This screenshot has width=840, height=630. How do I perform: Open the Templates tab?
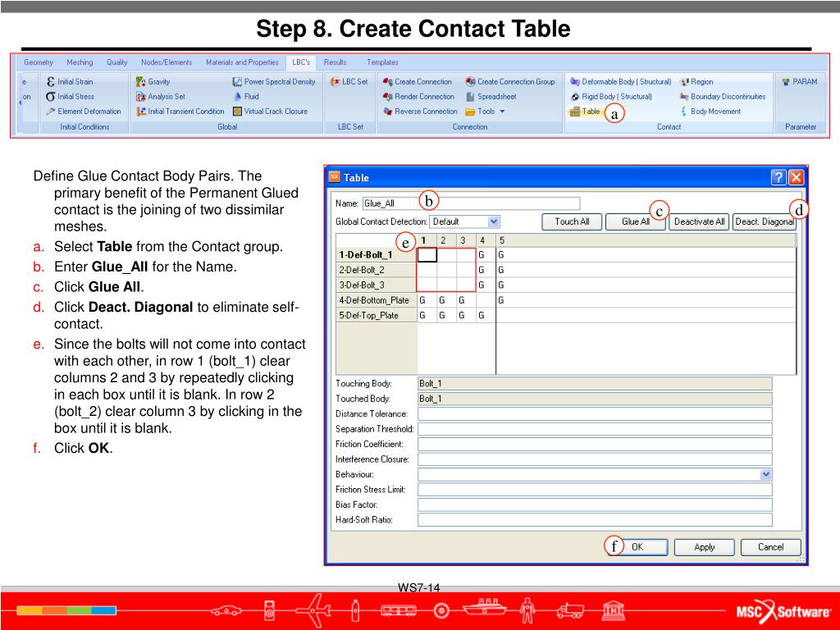(382, 62)
